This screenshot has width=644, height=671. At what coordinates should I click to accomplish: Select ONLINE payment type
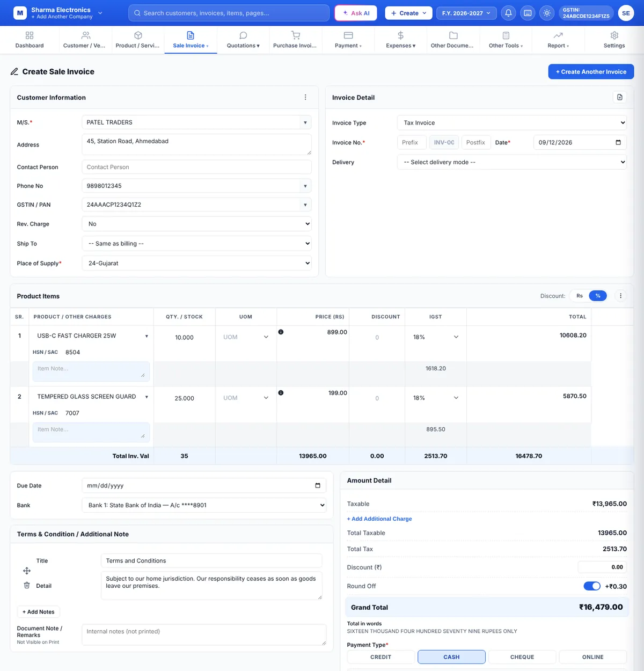pos(593,657)
